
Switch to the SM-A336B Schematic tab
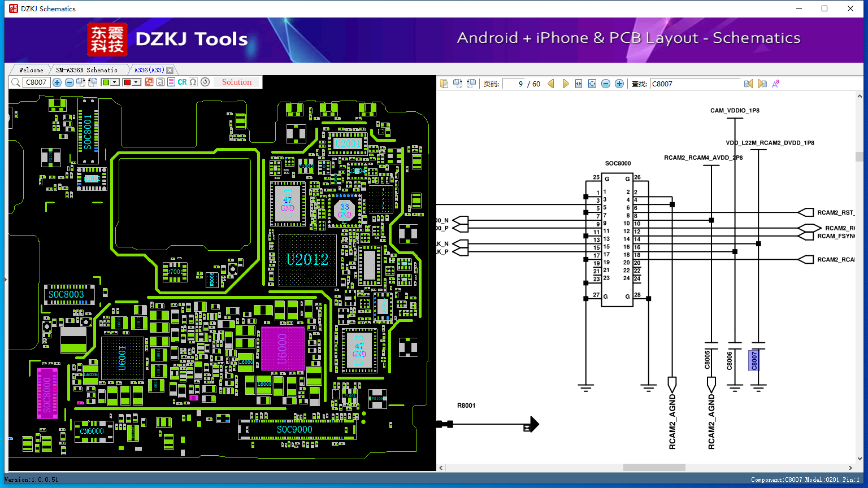pyautogui.click(x=86, y=70)
